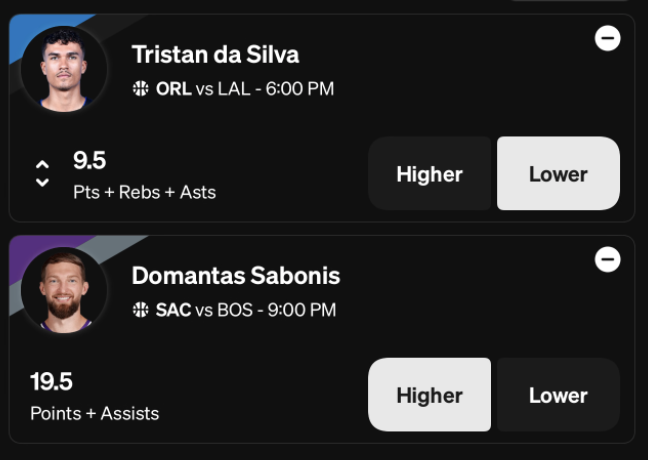Screen dimensions: 648x460
Task: Click basketball icon next to ORL vs LAL
Action: [141, 88]
